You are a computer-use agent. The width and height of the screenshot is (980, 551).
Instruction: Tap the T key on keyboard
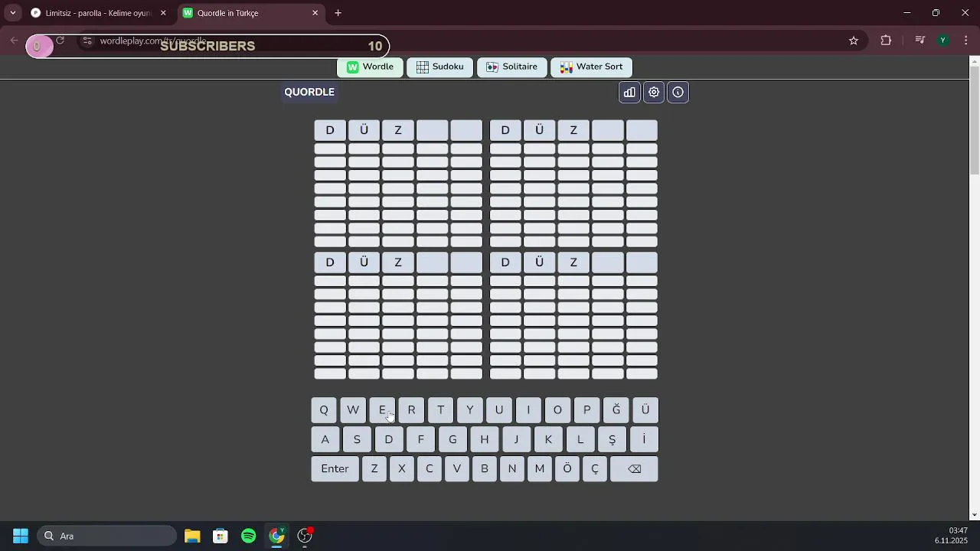pyautogui.click(x=440, y=410)
